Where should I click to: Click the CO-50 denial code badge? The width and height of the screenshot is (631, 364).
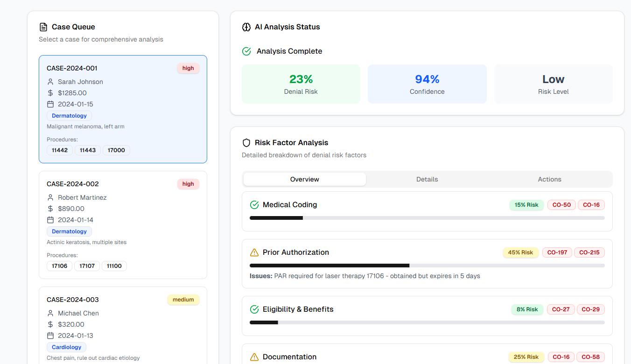561,205
